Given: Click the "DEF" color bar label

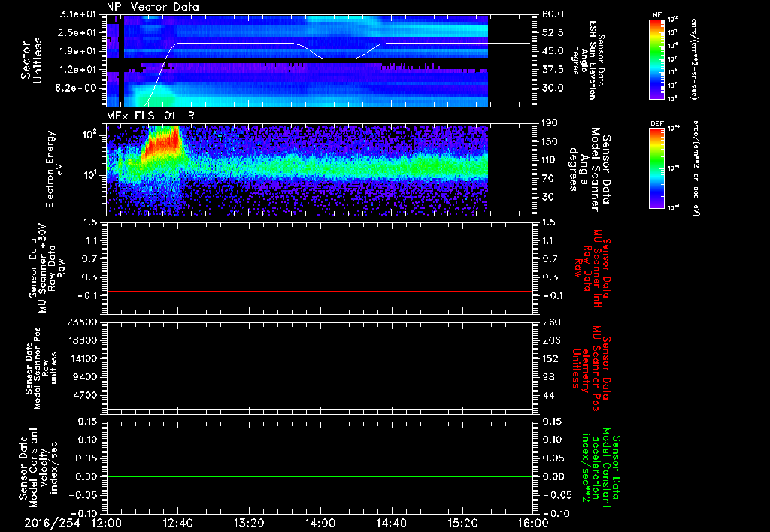Looking at the screenshot, I should point(656,124).
